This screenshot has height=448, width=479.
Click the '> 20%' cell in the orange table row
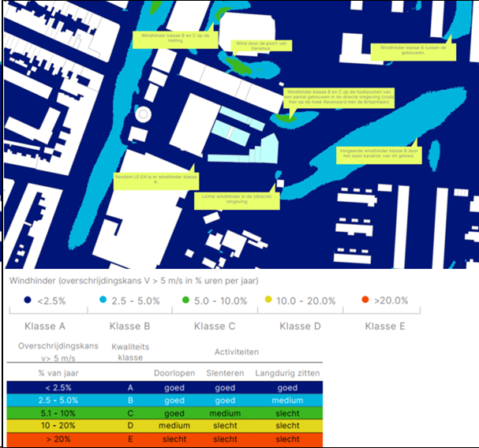point(58,439)
